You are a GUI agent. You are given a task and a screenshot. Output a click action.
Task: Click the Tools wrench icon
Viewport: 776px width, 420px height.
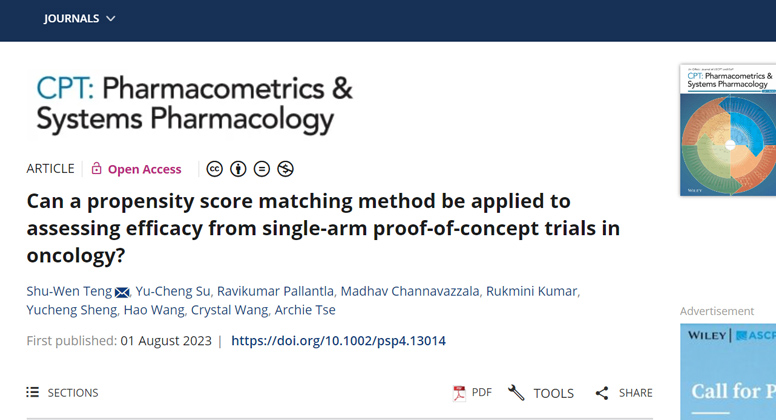pyautogui.click(x=516, y=393)
